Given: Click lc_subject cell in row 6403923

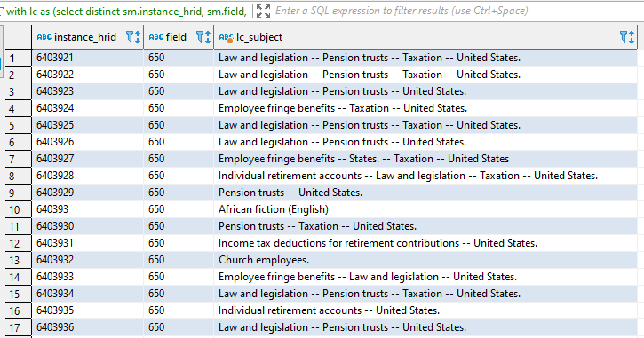Looking at the screenshot, I should tap(425, 91).
